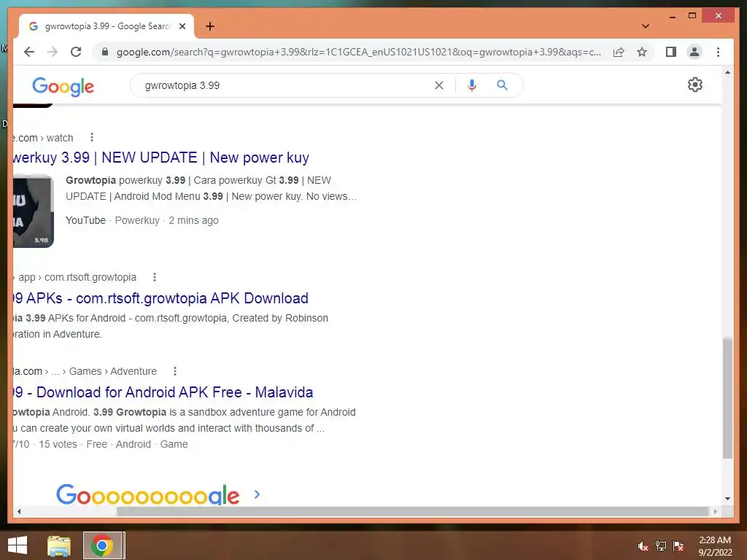Click the "15 votes" text
The height and width of the screenshot is (560, 747).
tap(58, 444)
